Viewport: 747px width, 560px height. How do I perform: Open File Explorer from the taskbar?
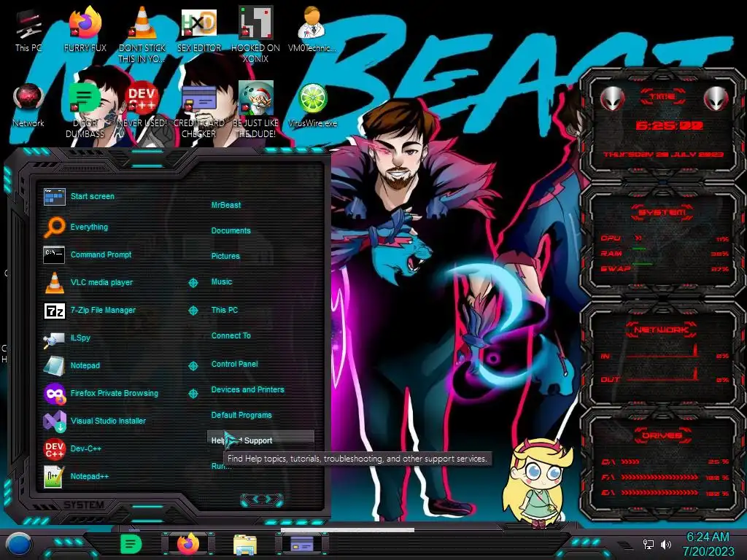pos(245,545)
